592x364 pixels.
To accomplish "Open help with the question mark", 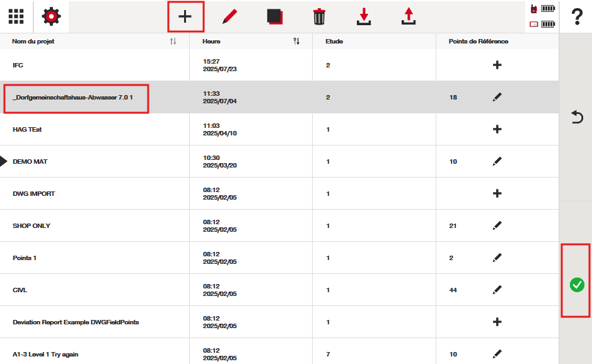I will click(x=576, y=17).
